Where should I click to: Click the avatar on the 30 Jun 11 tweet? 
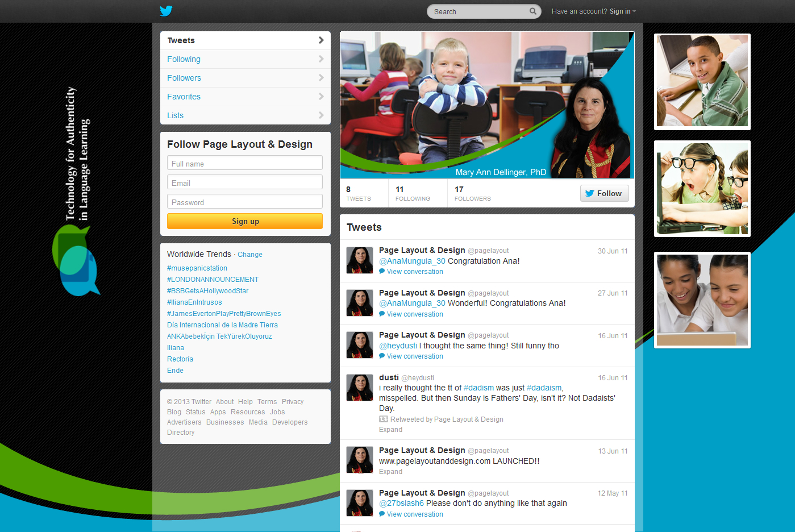360,260
